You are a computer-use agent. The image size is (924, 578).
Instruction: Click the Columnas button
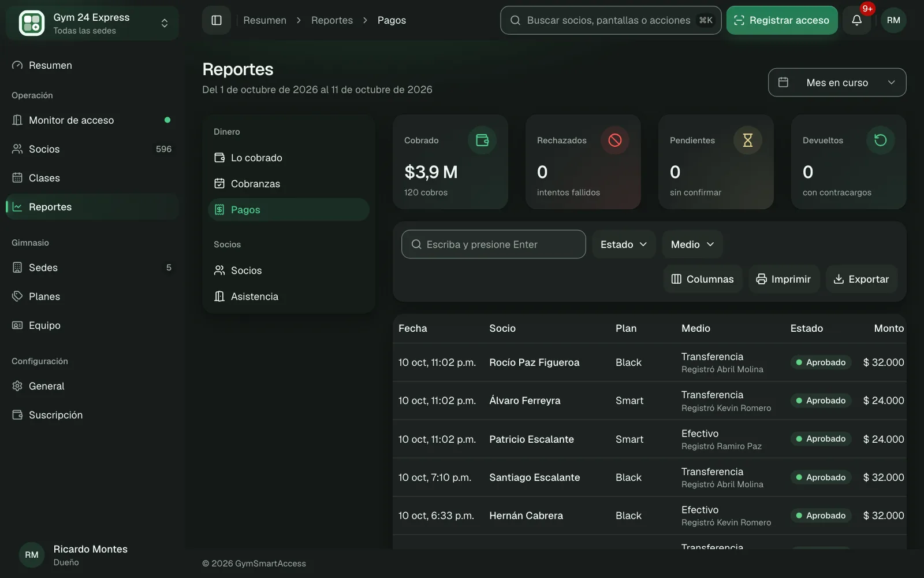(x=702, y=279)
